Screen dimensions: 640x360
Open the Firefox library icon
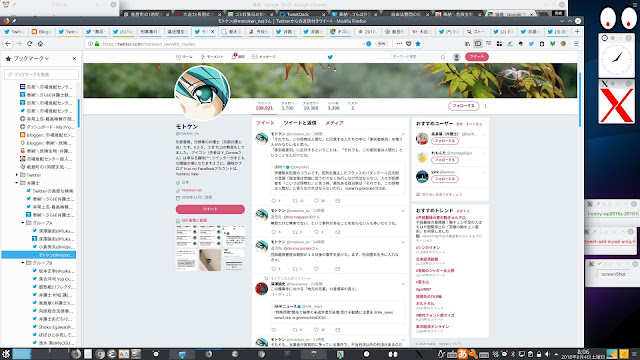pyautogui.click(x=467, y=44)
